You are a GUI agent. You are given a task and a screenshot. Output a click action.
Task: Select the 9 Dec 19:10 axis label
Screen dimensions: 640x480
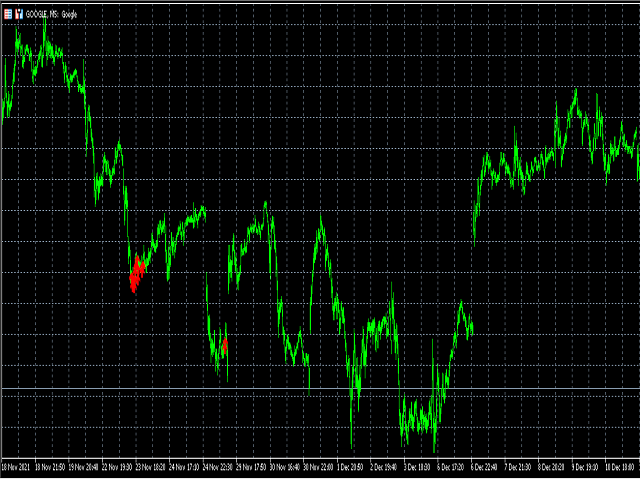tap(587, 467)
